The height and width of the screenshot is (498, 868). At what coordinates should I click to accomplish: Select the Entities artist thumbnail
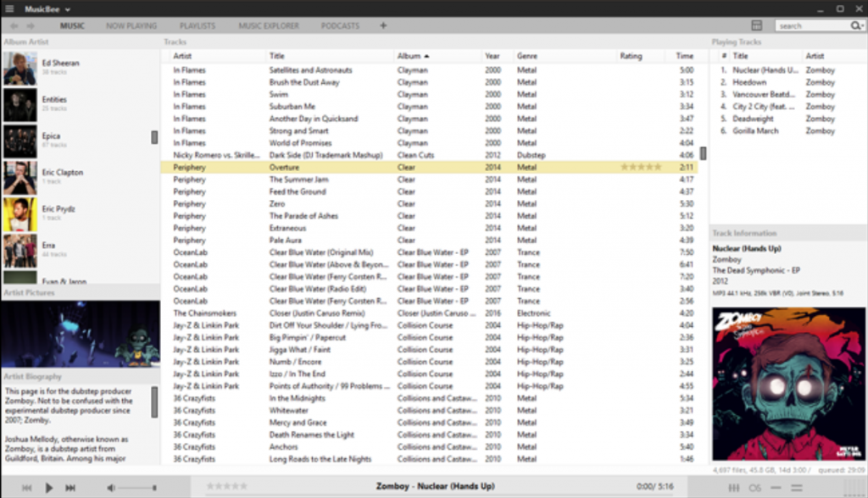pyautogui.click(x=20, y=105)
